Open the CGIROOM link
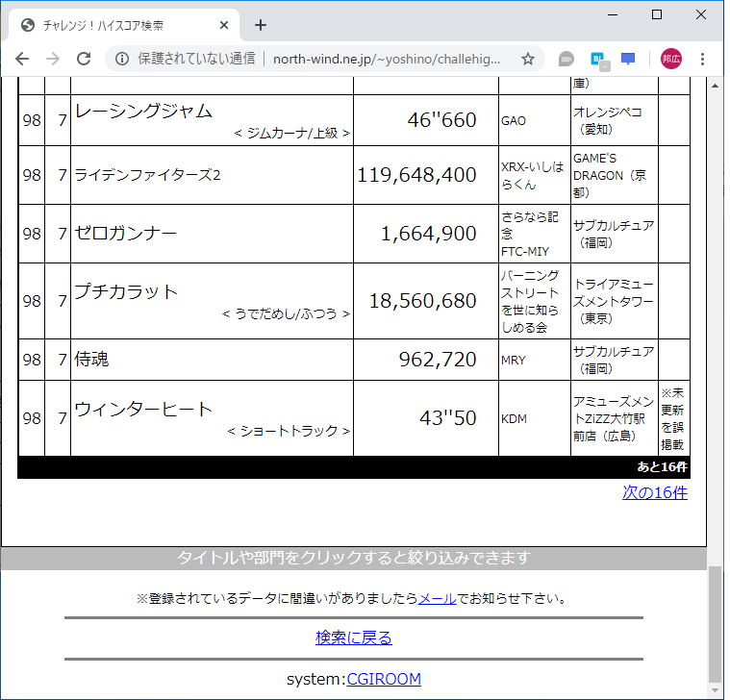Screen dimensions: 730x700 coord(384,679)
